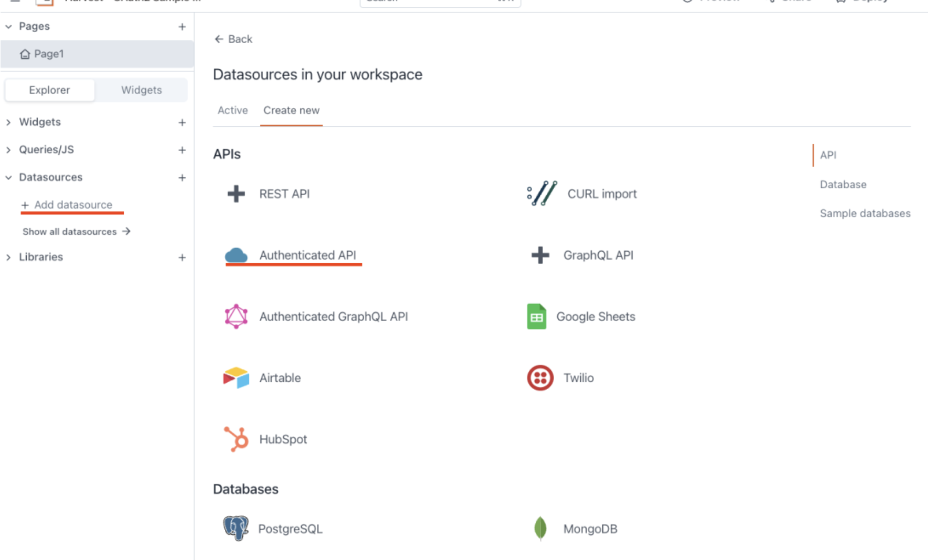Collapse the Pages section
Image resolution: width=935 pixels, height=560 pixels.
click(8, 26)
